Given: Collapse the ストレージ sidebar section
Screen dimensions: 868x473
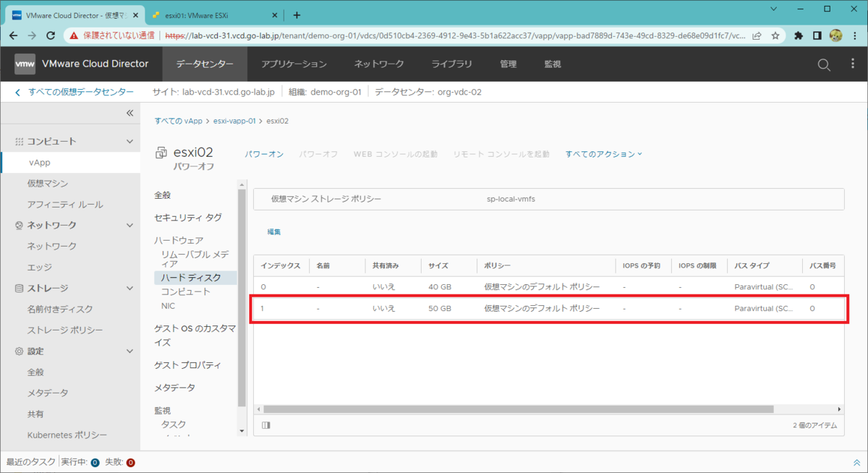Looking at the screenshot, I should 129,288.
